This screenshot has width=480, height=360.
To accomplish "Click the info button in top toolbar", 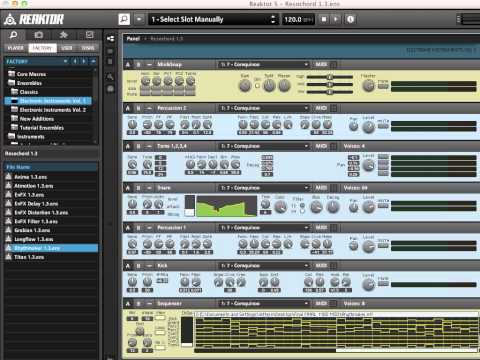I will [350, 19].
